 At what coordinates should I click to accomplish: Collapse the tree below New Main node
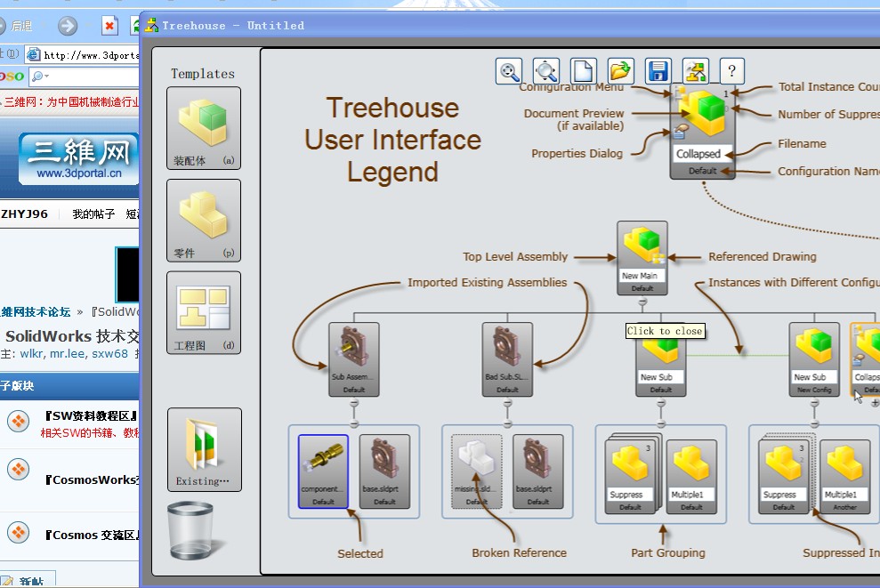(642, 302)
